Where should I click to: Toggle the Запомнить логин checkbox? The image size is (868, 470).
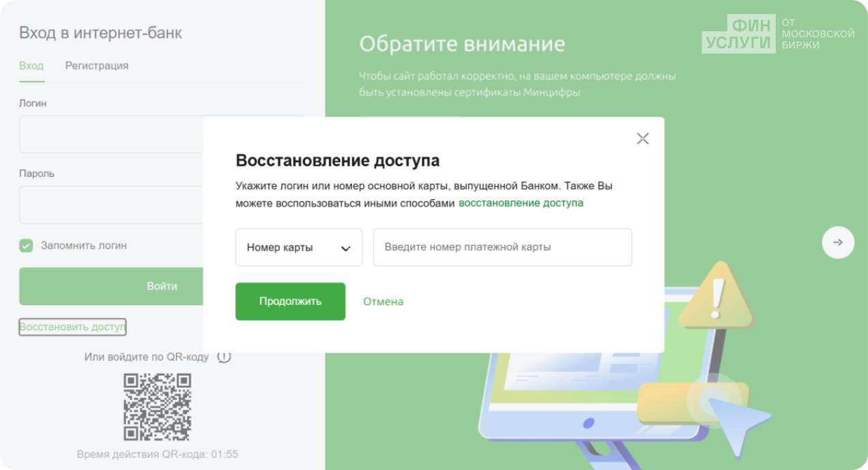point(26,246)
